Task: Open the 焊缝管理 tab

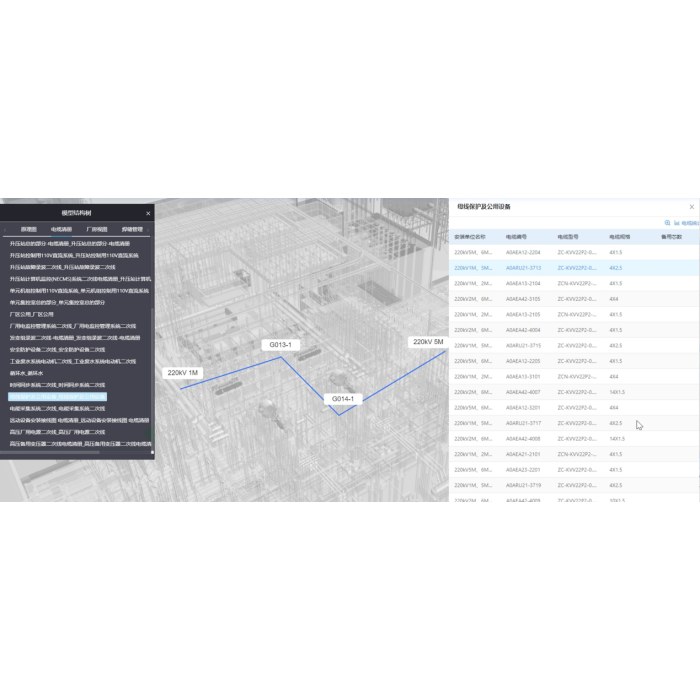Action: coord(132,229)
